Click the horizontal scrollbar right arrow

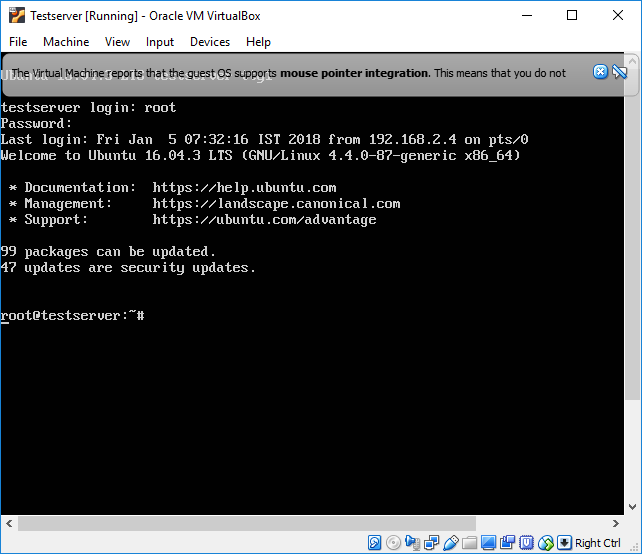(x=616, y=523)
